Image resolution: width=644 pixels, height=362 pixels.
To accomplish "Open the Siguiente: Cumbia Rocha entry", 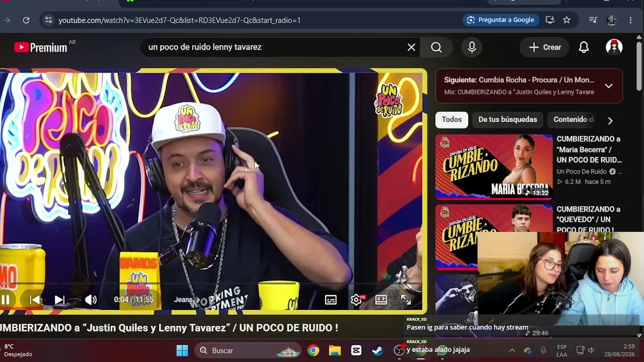I will point(519,80).
